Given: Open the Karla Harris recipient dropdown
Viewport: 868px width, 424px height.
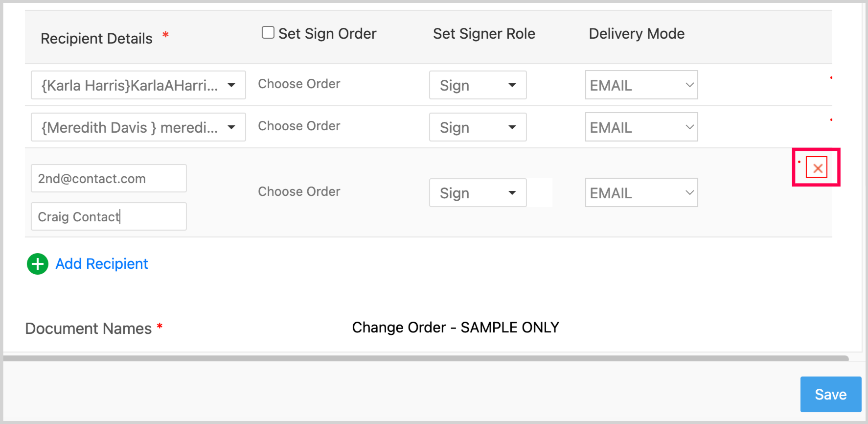Looking at the screenshot, I should coord(138,85).
